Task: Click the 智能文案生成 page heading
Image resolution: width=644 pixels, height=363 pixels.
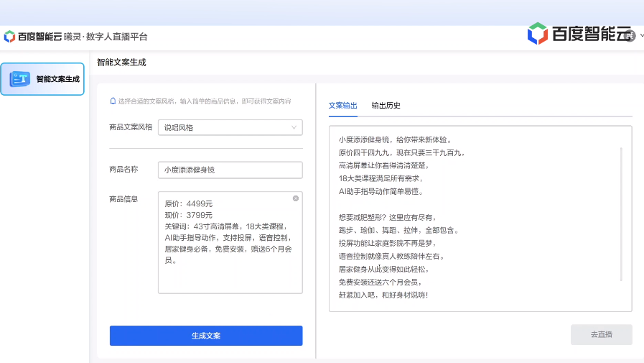Action: coord(121,63)
